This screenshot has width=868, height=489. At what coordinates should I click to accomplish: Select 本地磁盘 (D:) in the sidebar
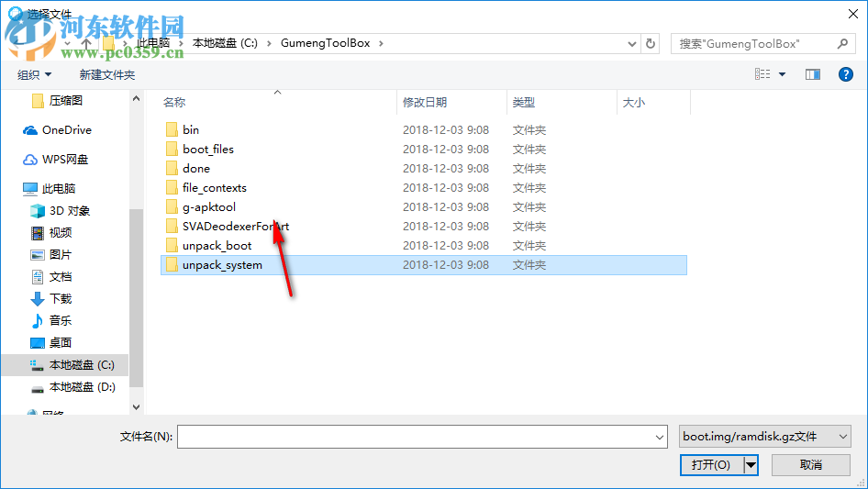[72, 387]
